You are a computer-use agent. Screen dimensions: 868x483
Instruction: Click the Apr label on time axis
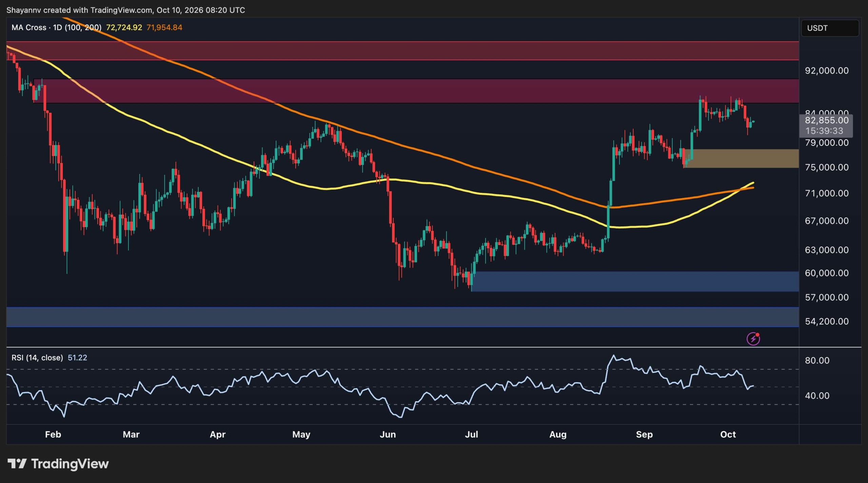(x=217, y=435)
